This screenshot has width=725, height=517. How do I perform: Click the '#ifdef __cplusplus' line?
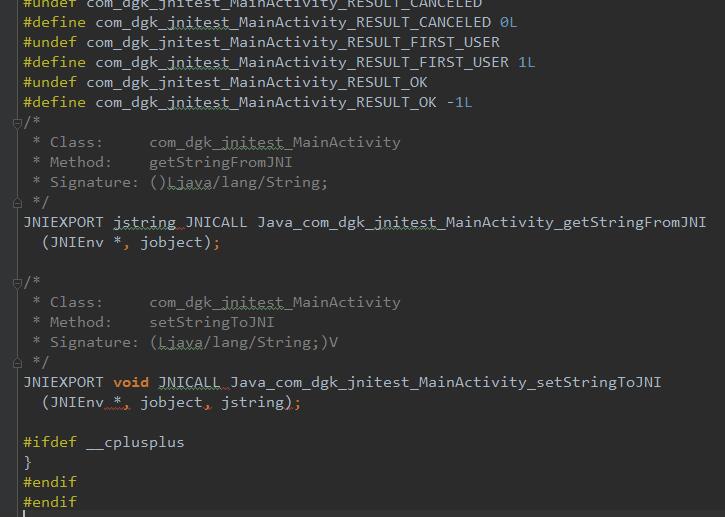tap(104, 443)
